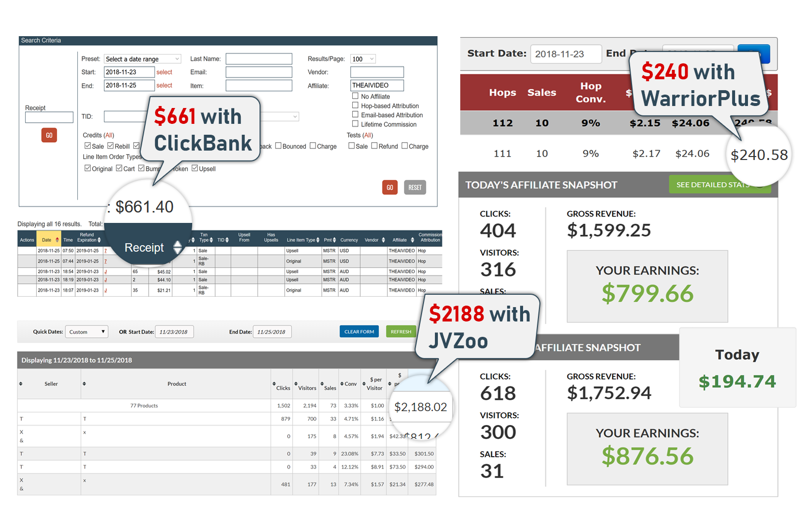This screenshot has height=532, width=797.
Task: Click the Hops column header
Action: [502, 93]
